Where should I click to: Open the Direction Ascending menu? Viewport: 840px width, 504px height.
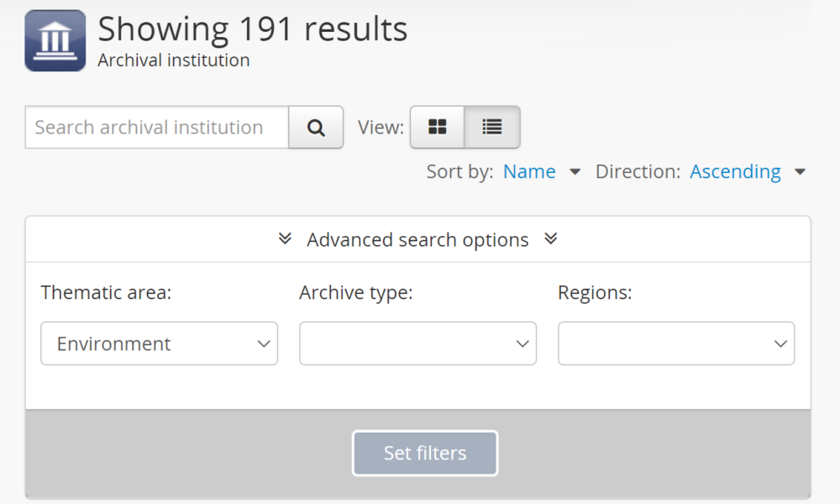click(735, 172)
